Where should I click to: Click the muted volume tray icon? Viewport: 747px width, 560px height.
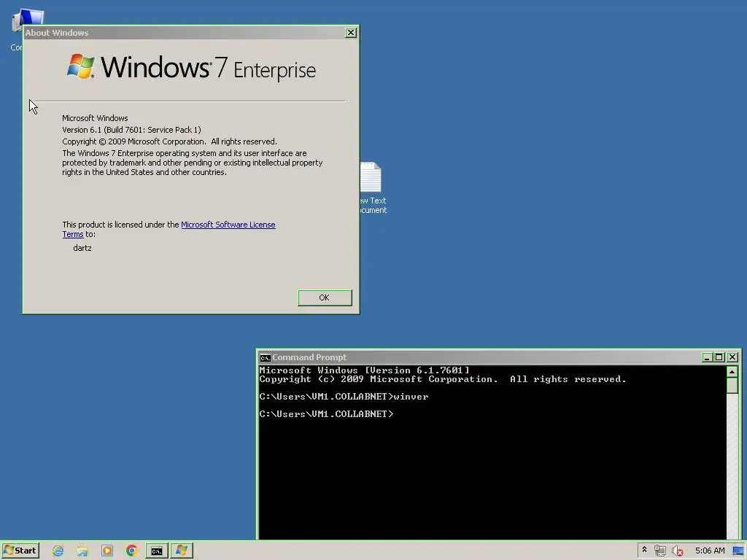(677, 551)
